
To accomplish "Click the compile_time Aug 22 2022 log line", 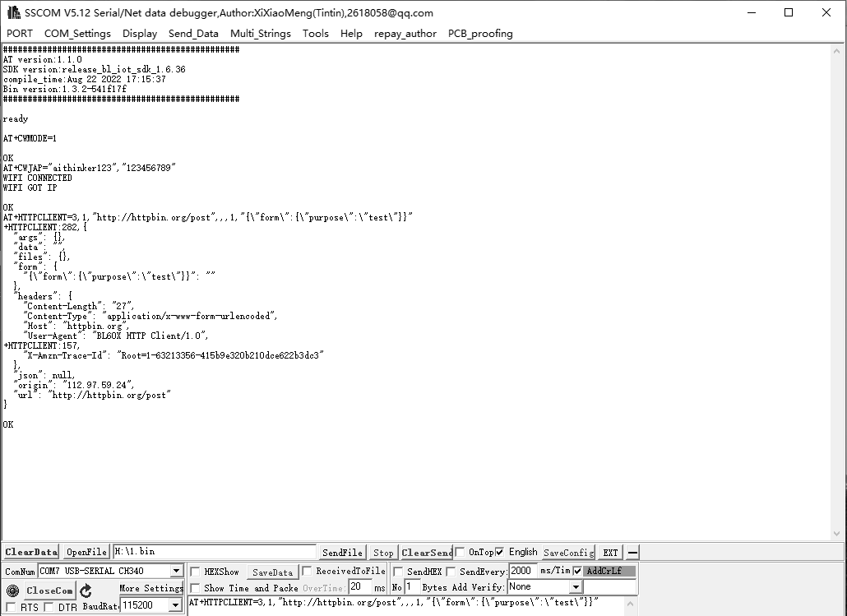I will [84, 80].
